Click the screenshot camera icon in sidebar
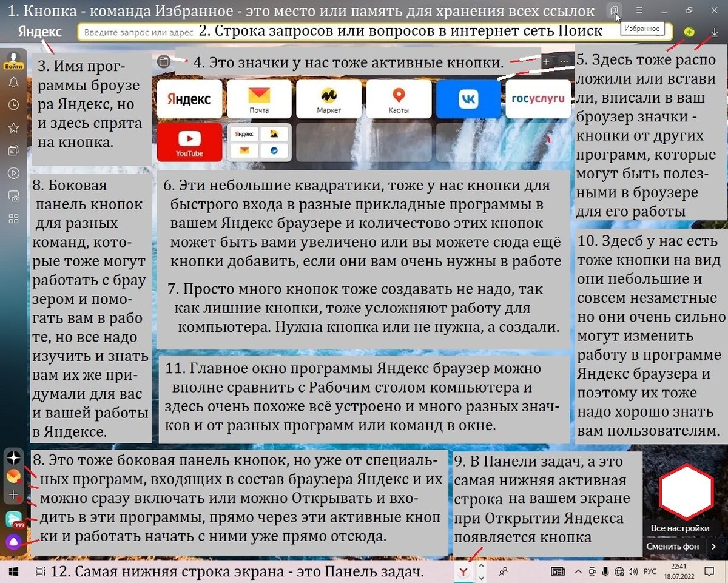 coord(13,195)
